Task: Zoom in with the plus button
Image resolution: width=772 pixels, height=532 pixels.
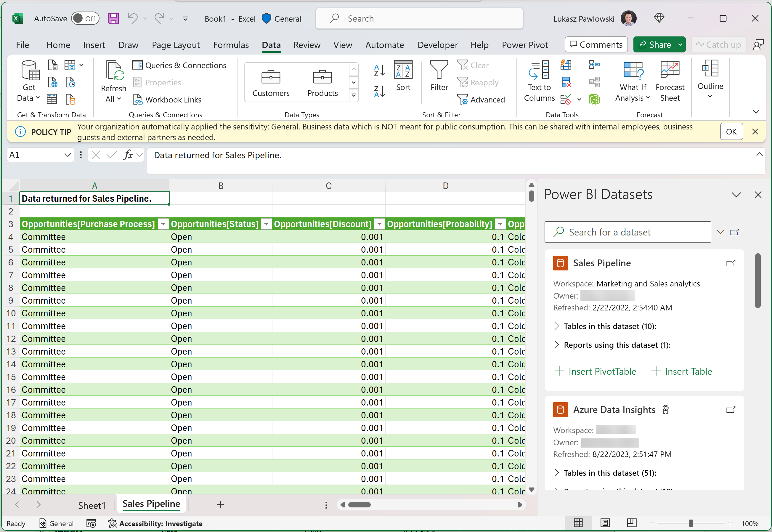Action: click(x=730, y=523)
